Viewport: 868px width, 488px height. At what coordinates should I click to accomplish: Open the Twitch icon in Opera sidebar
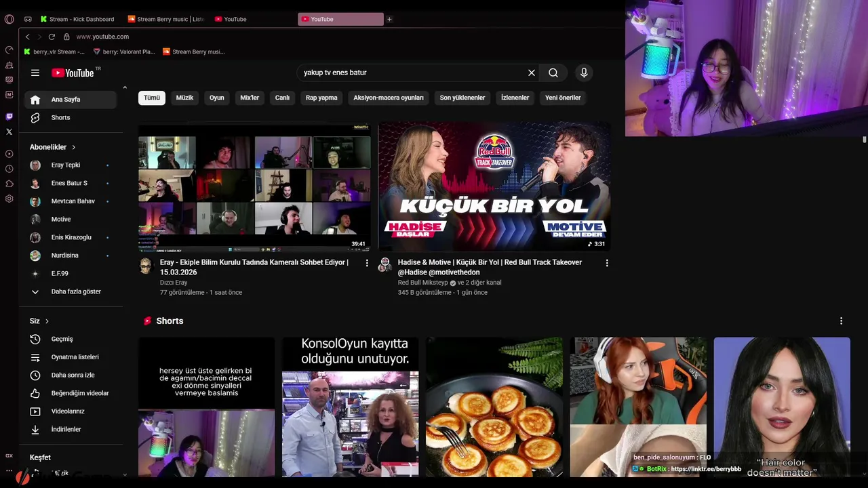9,117
